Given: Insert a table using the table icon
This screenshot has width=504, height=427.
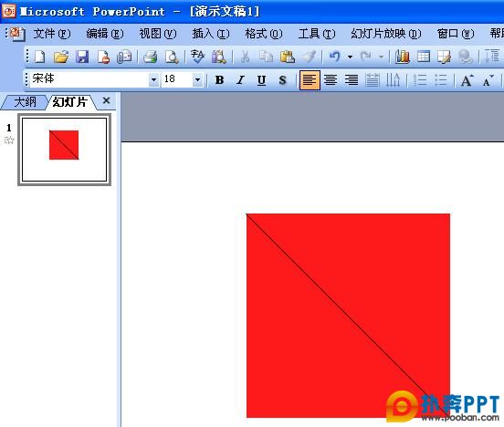Looking at the screenshot, I should 424,57.
